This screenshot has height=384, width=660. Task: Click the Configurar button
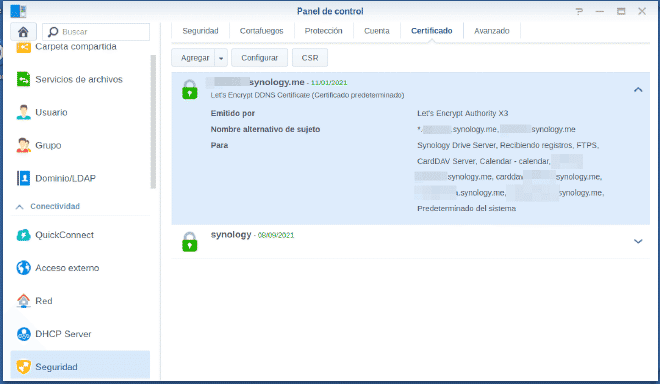click(259, 58)
